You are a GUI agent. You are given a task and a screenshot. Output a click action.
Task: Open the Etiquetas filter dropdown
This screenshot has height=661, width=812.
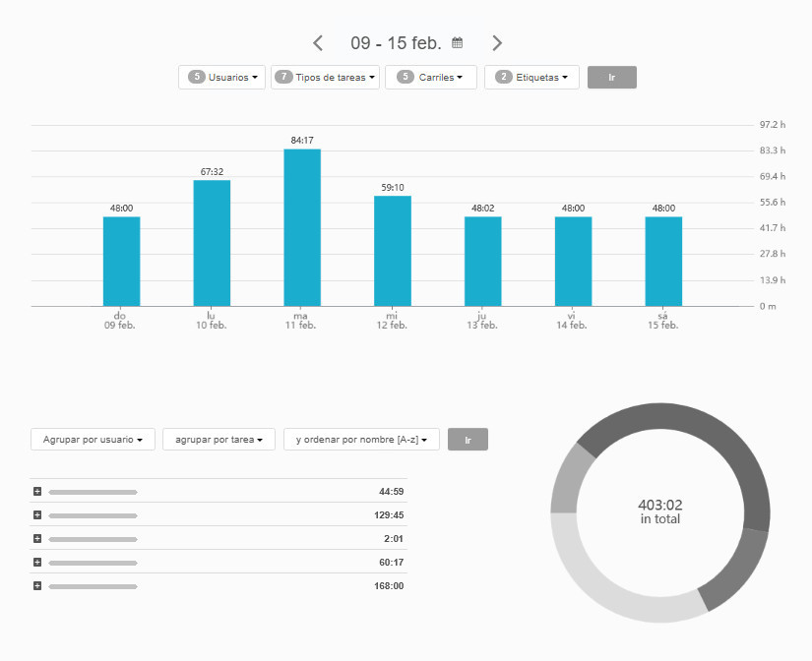click(x=531, y=78)
